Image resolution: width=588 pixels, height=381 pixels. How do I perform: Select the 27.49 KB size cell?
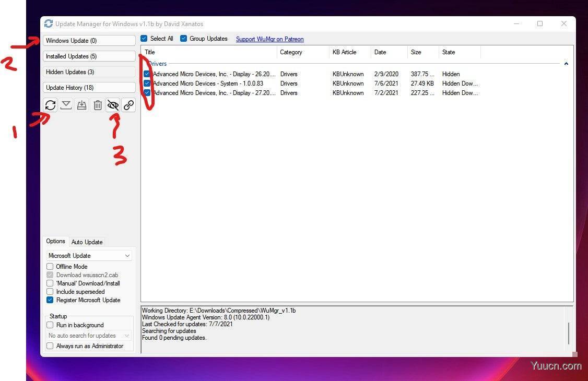[422, 84]
